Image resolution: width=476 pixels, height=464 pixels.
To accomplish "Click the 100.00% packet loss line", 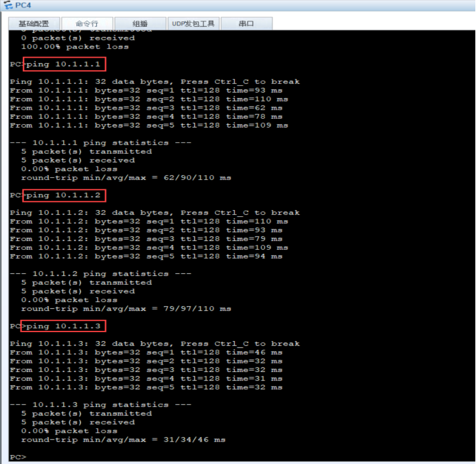I will (x=75, y=47).
